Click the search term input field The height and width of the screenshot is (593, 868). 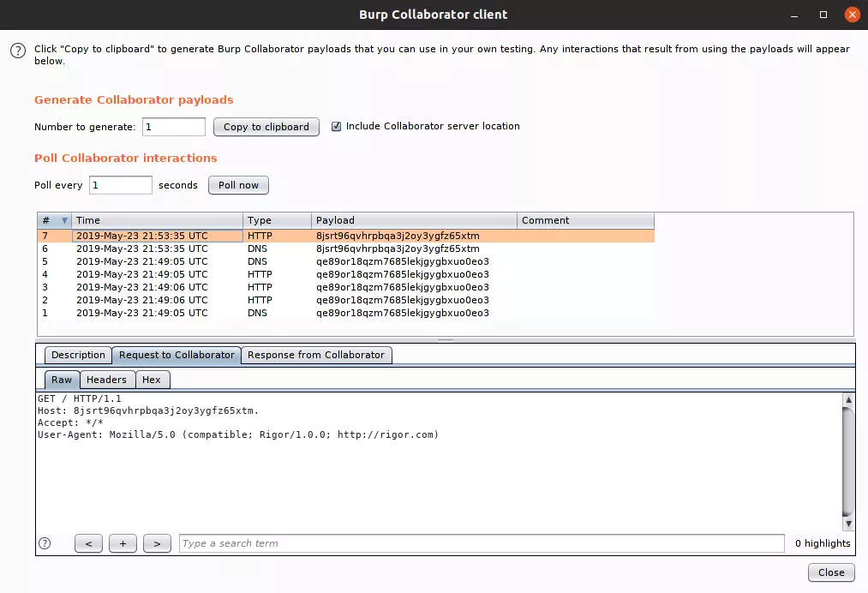pos(482,543)
